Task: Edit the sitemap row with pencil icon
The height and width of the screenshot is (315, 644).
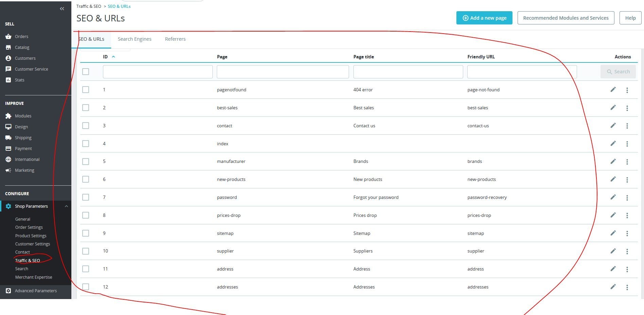Action: pos(613,233)
